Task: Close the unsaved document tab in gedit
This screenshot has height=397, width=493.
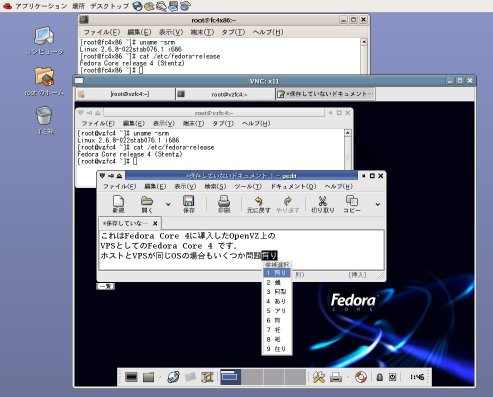Action: pyautogui.click(x=155, y=223)
